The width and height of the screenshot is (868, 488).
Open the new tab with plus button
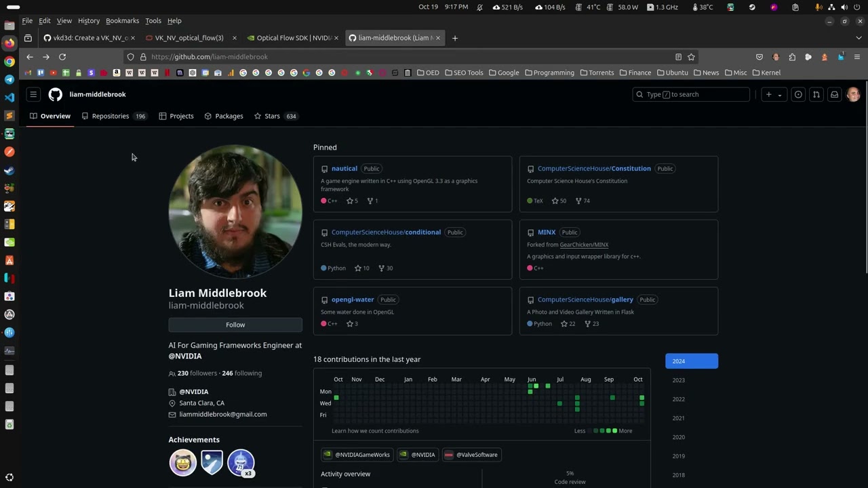455,38
